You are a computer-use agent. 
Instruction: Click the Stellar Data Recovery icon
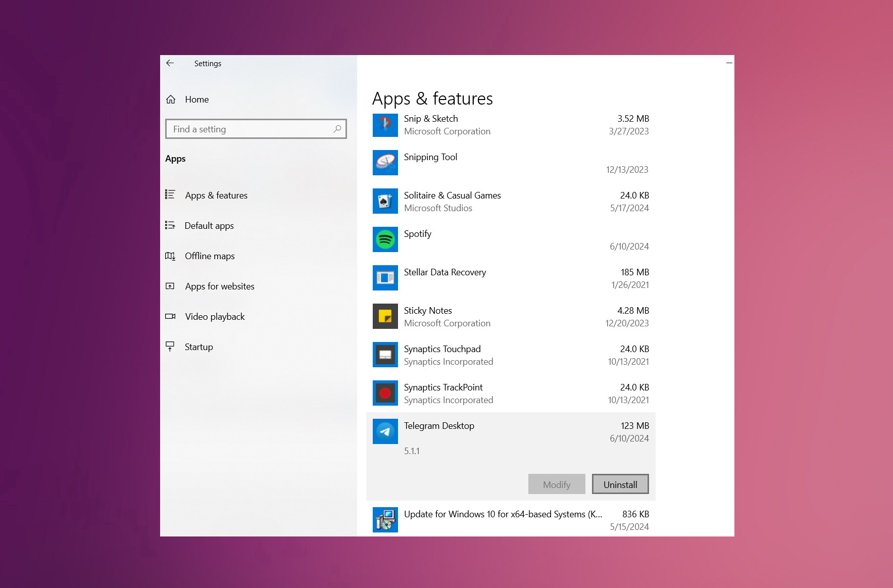(x=385, y=278)
